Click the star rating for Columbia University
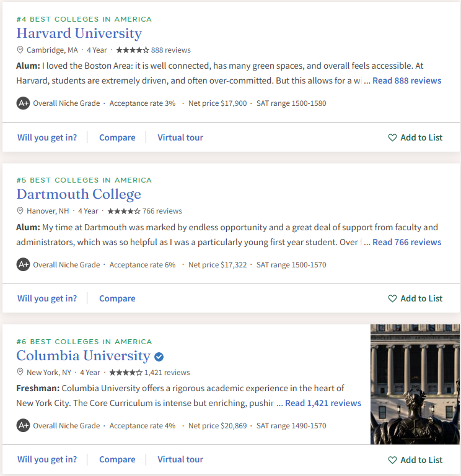Image resolution: width=461 pixels, height=476 pixels. pyautogui.click(x=126, y=373)
